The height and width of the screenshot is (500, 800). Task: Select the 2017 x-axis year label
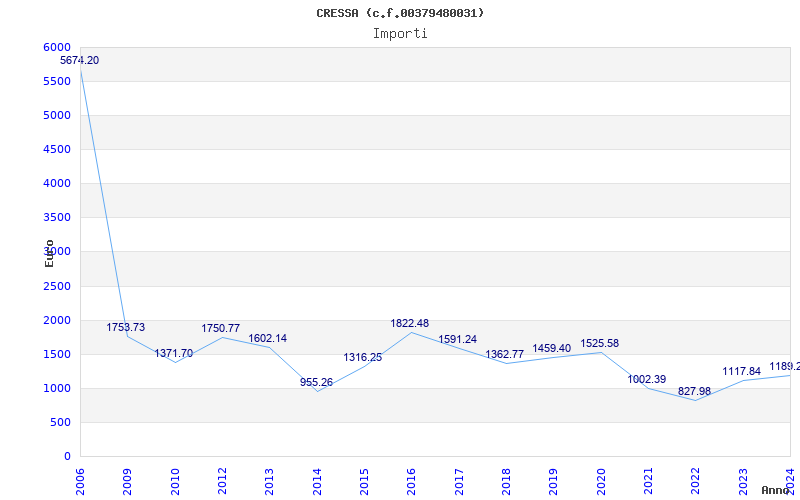pos(459,482)
